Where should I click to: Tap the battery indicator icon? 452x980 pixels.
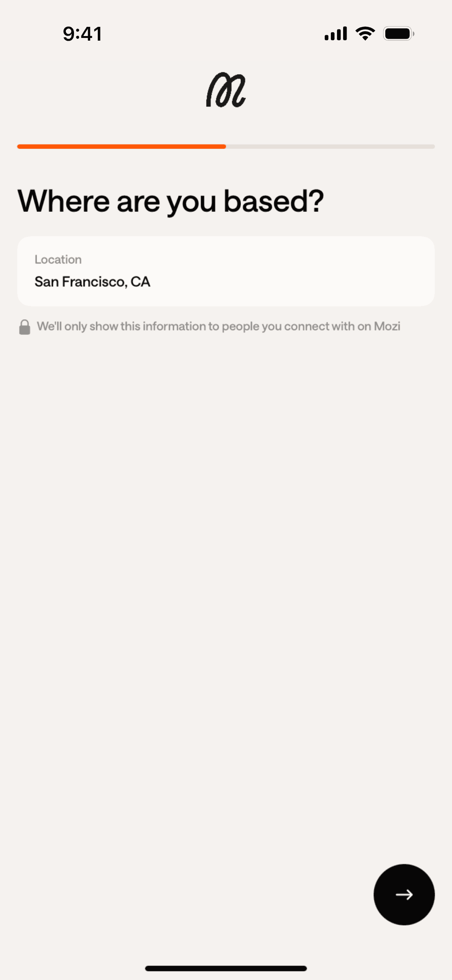[399, 34]
